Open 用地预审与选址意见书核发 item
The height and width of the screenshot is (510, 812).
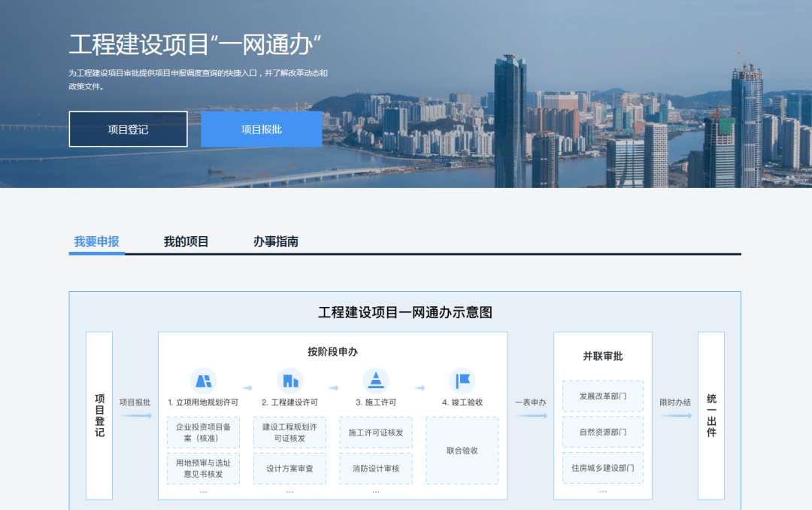coord(204,469)
